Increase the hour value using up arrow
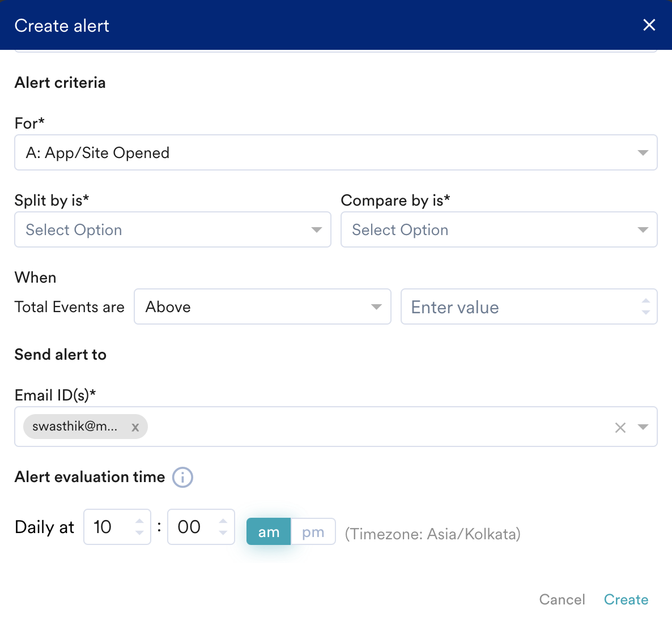672x622 pixels. click(139, 521)
